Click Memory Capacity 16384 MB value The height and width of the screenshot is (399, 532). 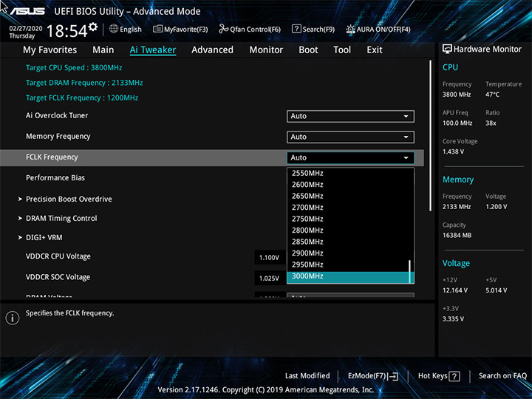[x=457, y=236]
